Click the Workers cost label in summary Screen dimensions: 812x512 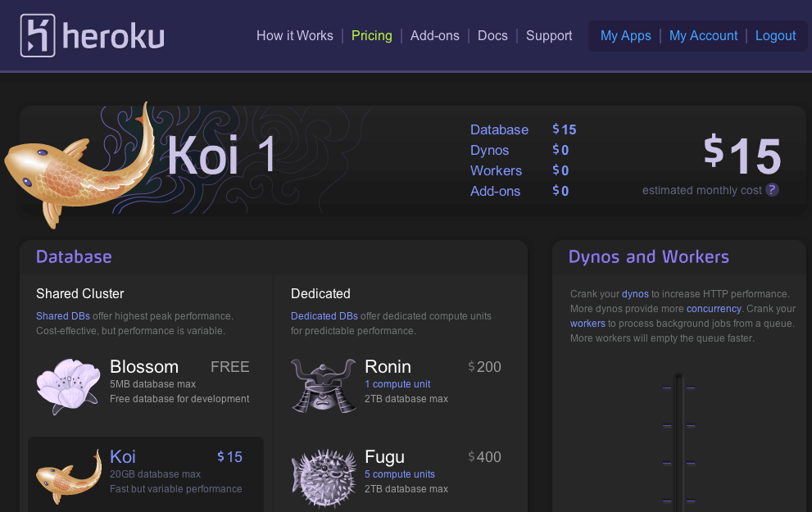coord(496,170)
